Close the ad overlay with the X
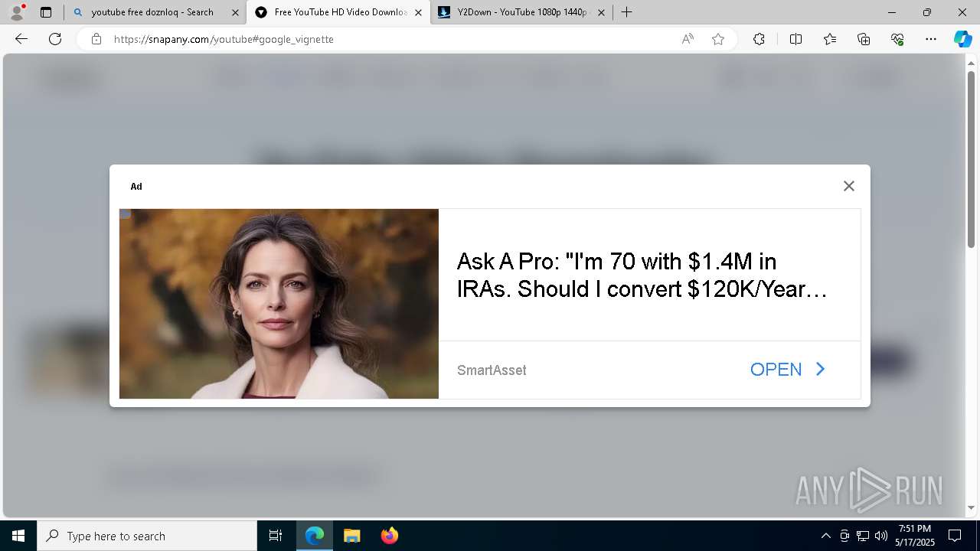 848,186
